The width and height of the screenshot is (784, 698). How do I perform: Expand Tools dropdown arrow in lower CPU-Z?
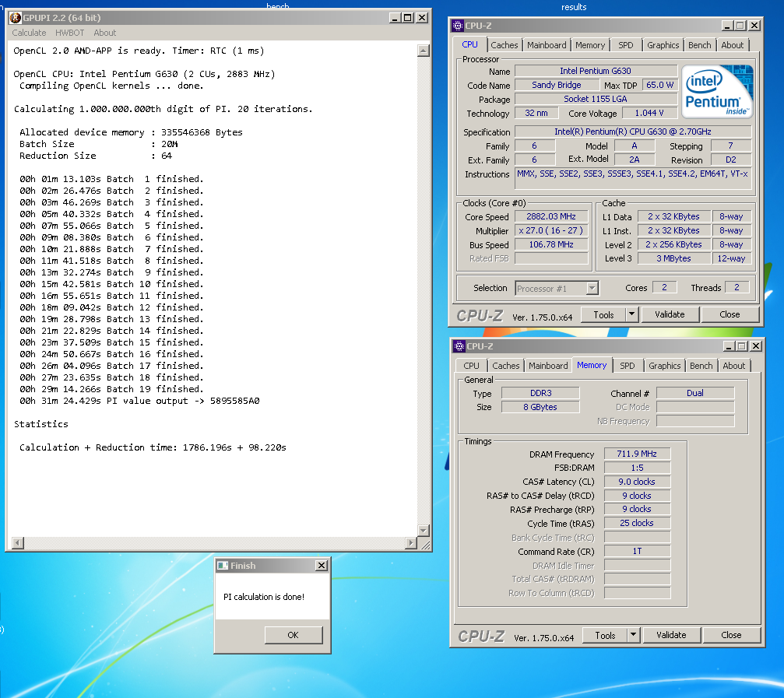[x=633, y=635]
